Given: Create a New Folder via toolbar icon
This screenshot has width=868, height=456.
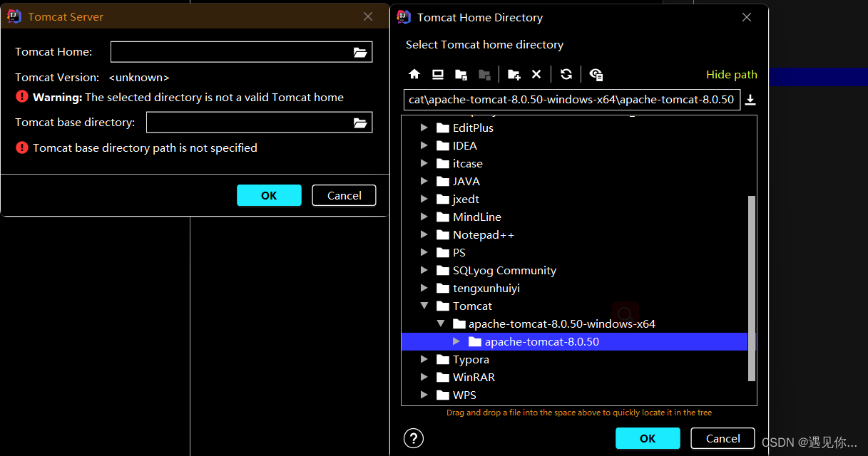Looking at the screenshot, I should (514, 74).
